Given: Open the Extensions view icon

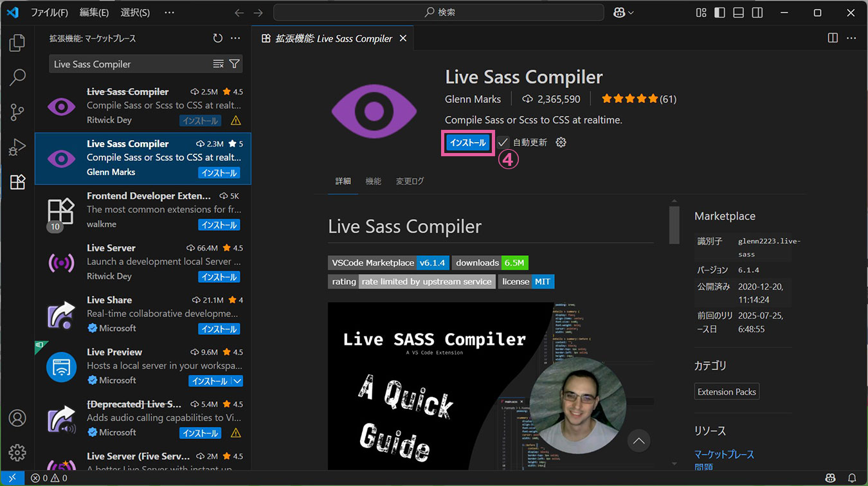Looking at the screenshot, I should tap(17, 182).
